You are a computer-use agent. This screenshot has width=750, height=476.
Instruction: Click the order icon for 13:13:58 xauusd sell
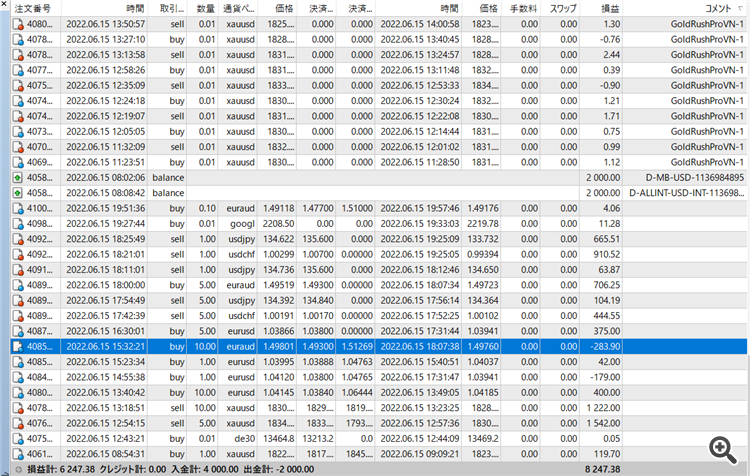point(18,55)
